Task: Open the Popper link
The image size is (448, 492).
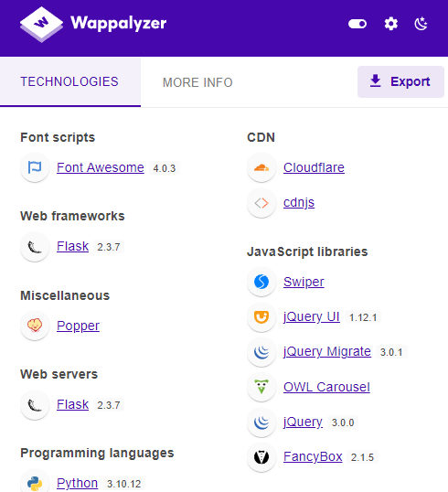Action: coord(78,326)
